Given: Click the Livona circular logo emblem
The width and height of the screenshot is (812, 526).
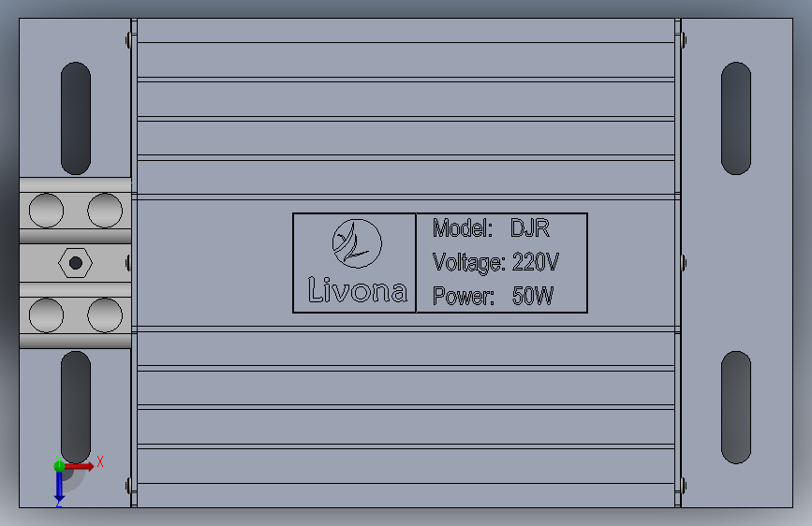Looking at the screenshot, I should pos(357,243).
